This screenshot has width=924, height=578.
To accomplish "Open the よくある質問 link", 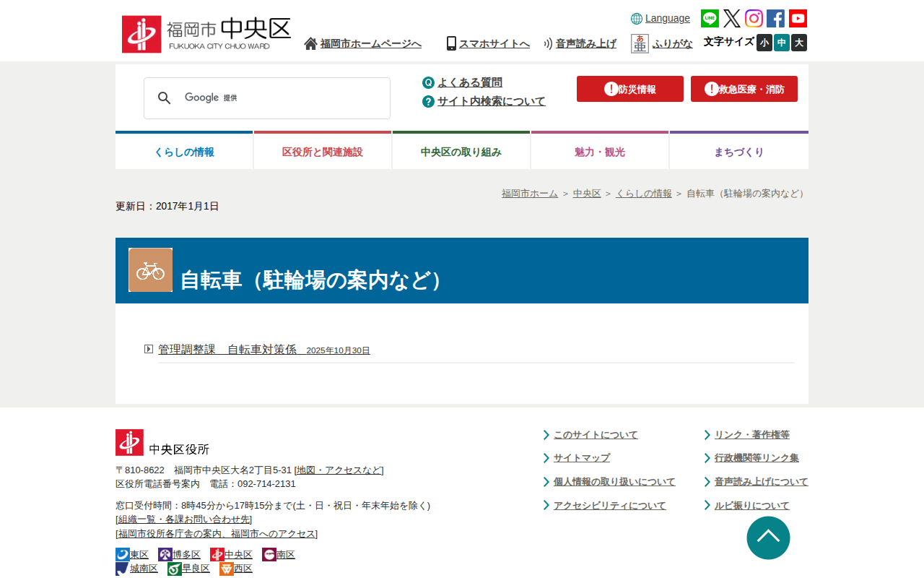I will click(x=470, y=82).
